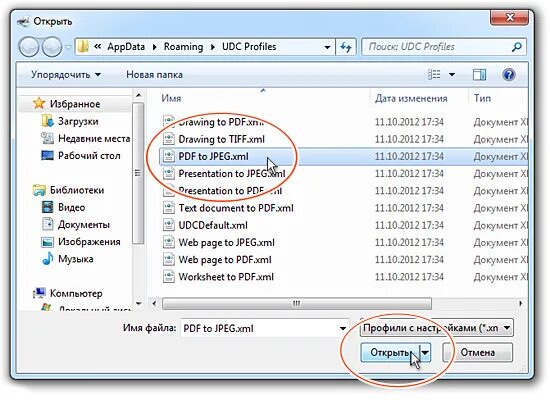Click the Web page to PDF.xml icon
The image size is (550, 400).
[169, 259]
